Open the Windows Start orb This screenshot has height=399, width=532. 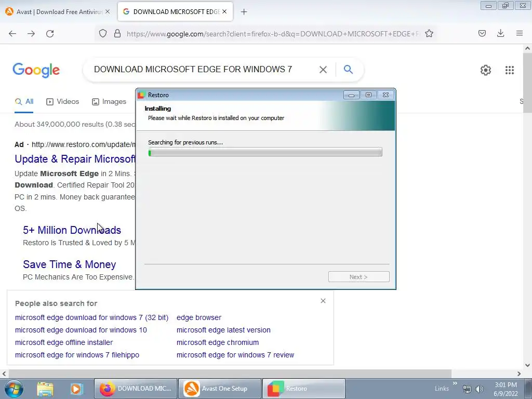(x=14, y=389)
